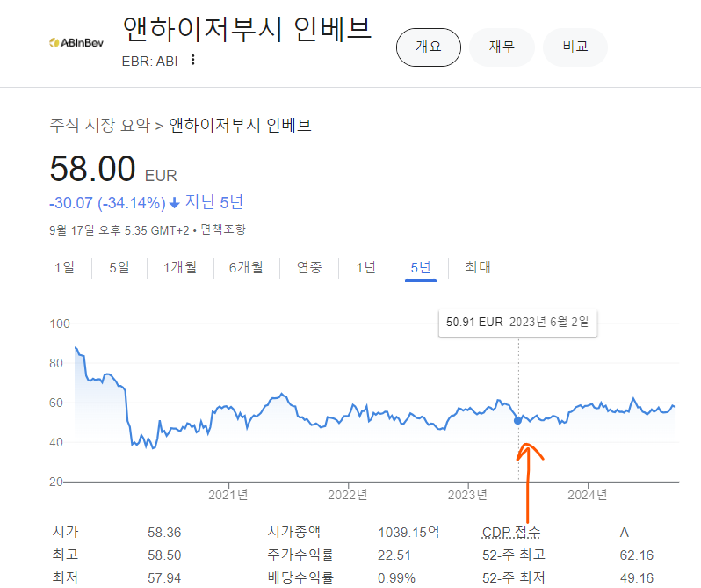Viewport: 701px width, 588px height.
Task: Select the 5년 chart range
Action: (421, 267)
